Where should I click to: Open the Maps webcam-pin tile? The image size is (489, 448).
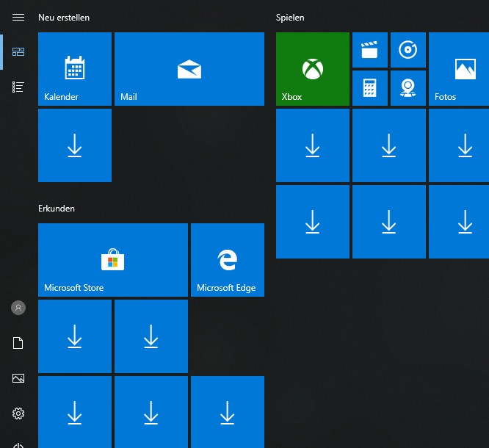coord(408,88)
